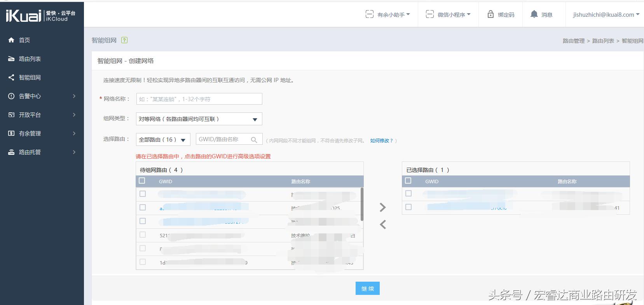The height and width of the screenshot is (305, 644).
Task: Check the row with GWID starting 1d
Action: (x=143, y=262)
